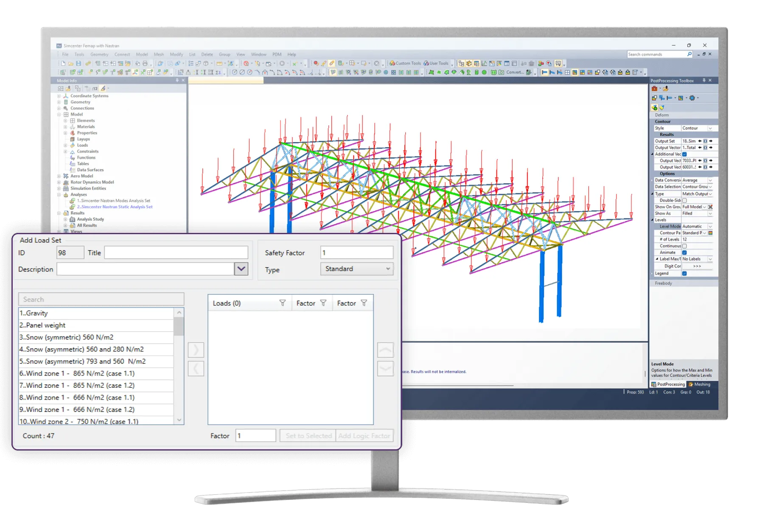Open the Custom Tools toolbar button
Viewport: 779px width, 532px height.
[406, 63]
